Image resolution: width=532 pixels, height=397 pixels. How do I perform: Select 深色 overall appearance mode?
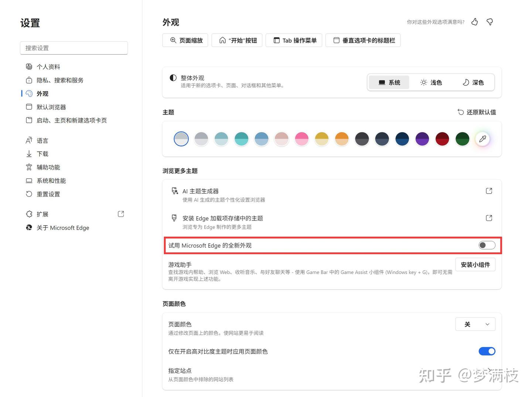(x=473, y=82)
